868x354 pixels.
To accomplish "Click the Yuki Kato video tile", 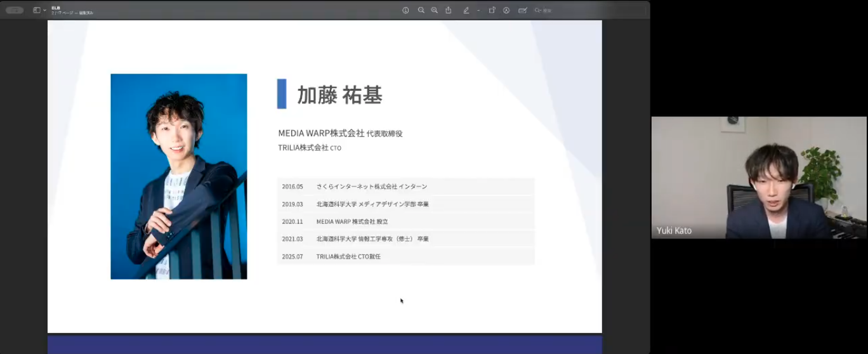I will pos(759,178).
